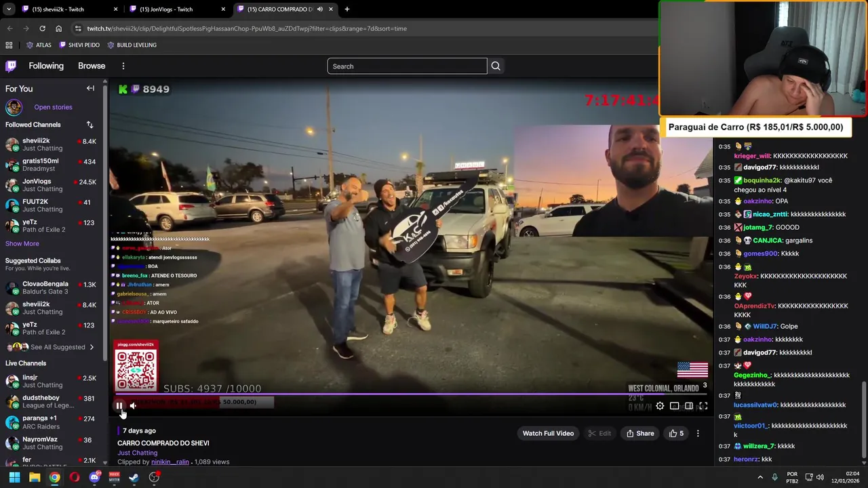The height and width of the screenshot is (488, 868).
Task: Click the disabled Edit clip button
Action: (599, 433)
